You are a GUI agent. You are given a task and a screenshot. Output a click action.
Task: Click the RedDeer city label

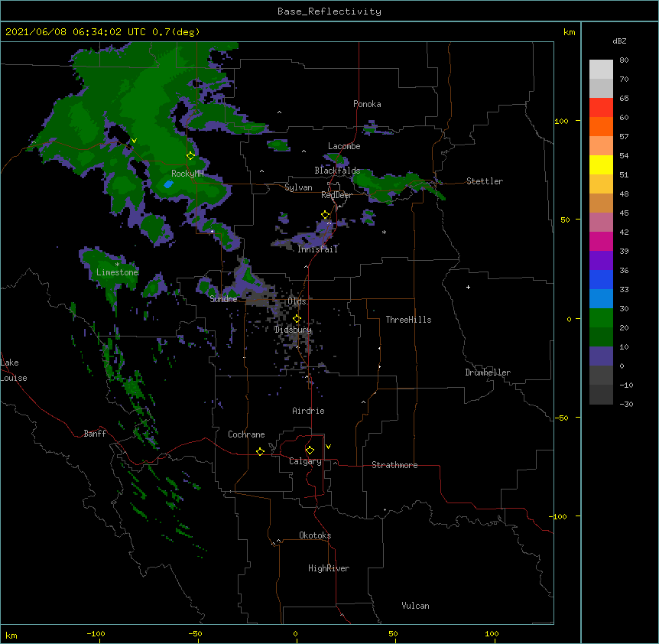point(336,195)
